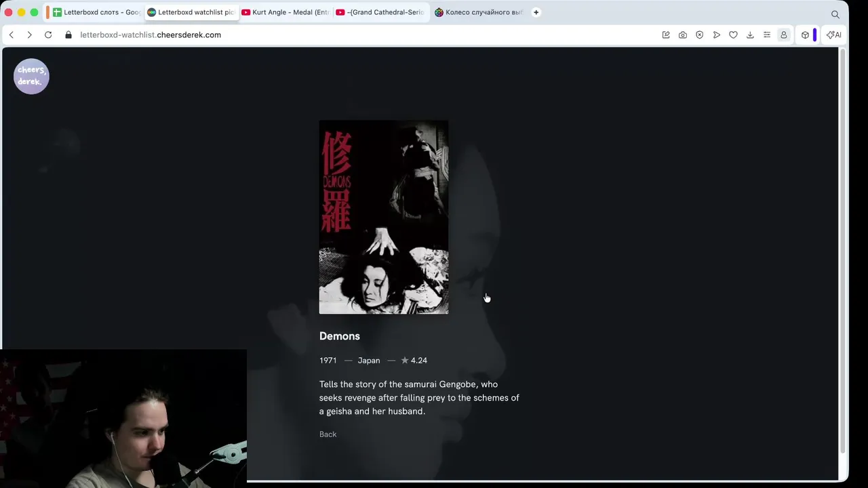
Task: Click the country label Japan
Action: pyautogui.click(x=369, y=361)
